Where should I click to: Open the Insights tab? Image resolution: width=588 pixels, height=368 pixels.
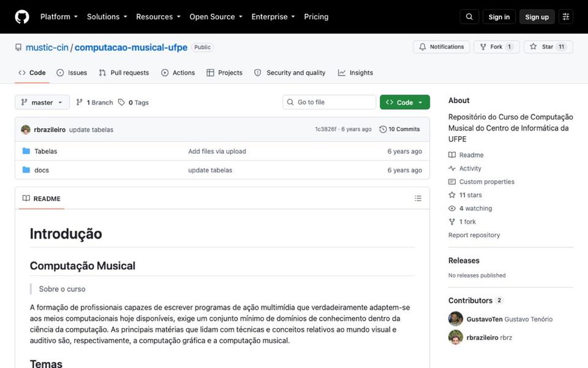[355, 73]
